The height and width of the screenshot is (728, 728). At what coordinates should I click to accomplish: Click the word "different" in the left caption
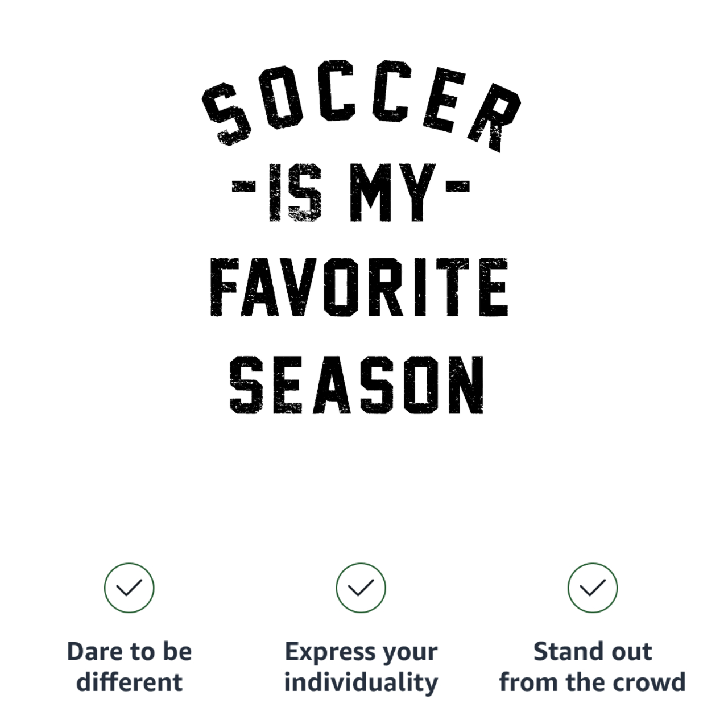point(129,681)
